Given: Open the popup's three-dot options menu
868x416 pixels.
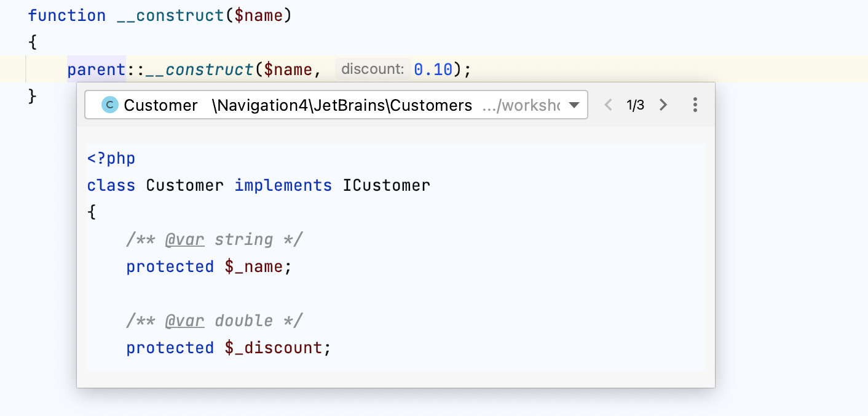Looking at the screenshot, I should click(x=695, y=105).
